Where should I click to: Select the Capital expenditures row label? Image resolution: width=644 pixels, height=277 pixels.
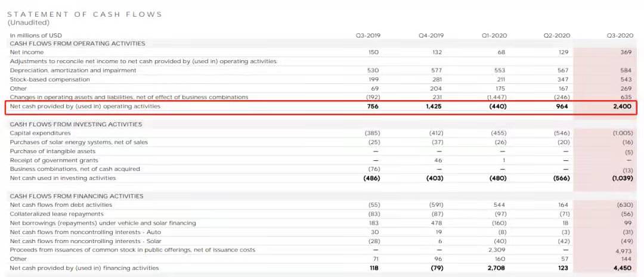click(40, 133)
